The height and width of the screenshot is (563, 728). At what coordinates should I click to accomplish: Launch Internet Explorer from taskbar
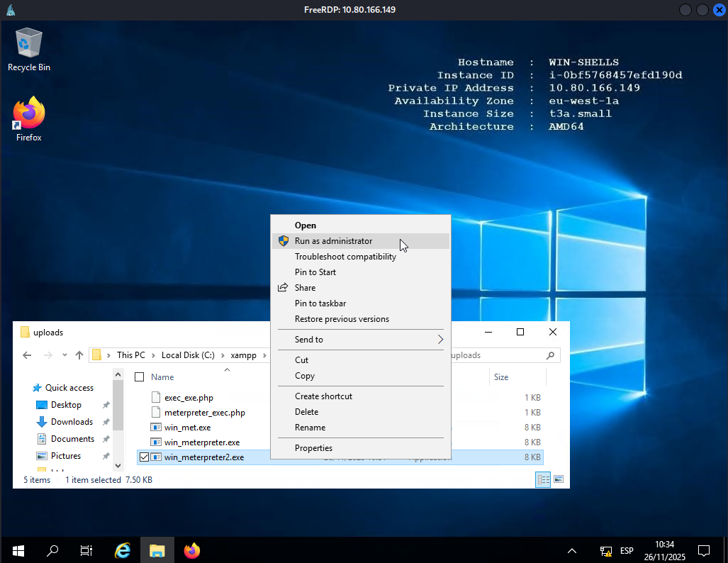(x=123, y=551)
